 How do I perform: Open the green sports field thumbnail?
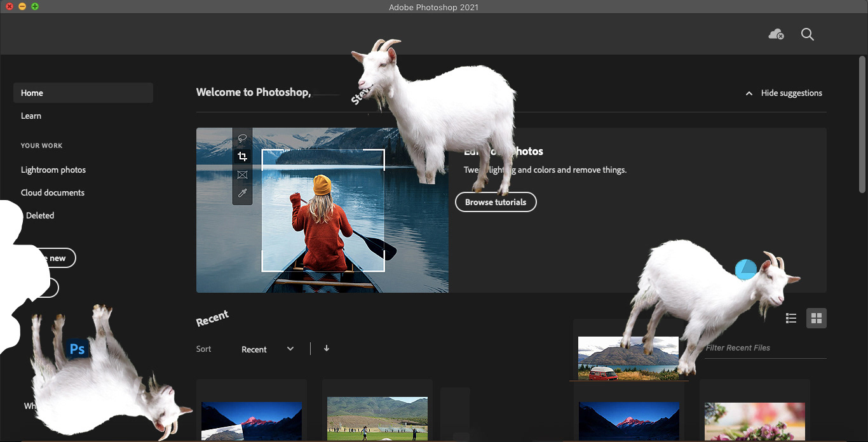377,419
